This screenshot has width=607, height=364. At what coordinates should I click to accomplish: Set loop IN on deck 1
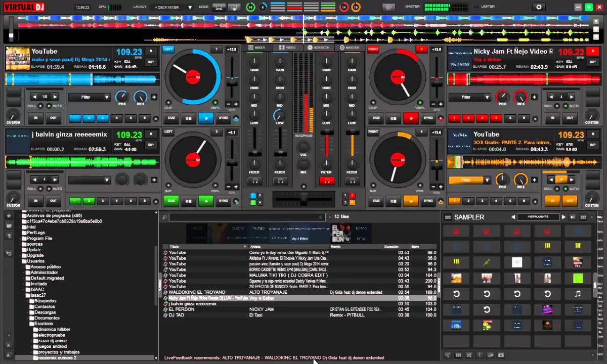click(35, 118)
